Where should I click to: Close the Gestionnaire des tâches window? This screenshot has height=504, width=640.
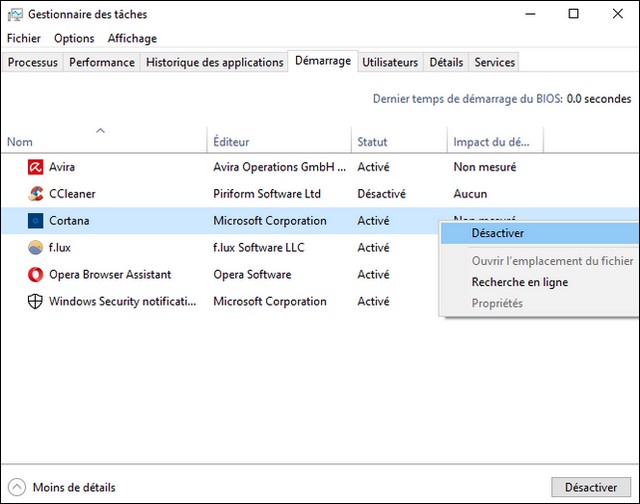(618, 14)
